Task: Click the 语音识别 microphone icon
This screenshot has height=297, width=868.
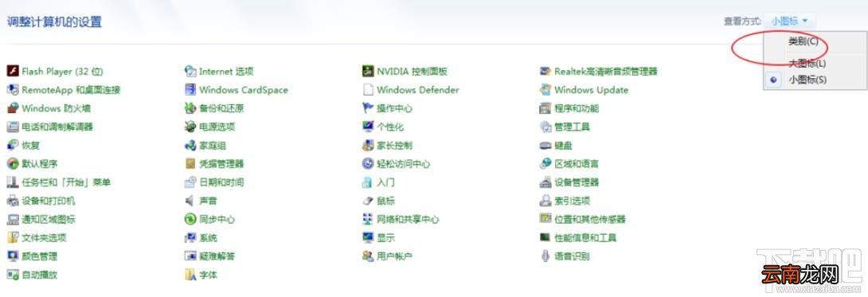Action: click(545, 256)
